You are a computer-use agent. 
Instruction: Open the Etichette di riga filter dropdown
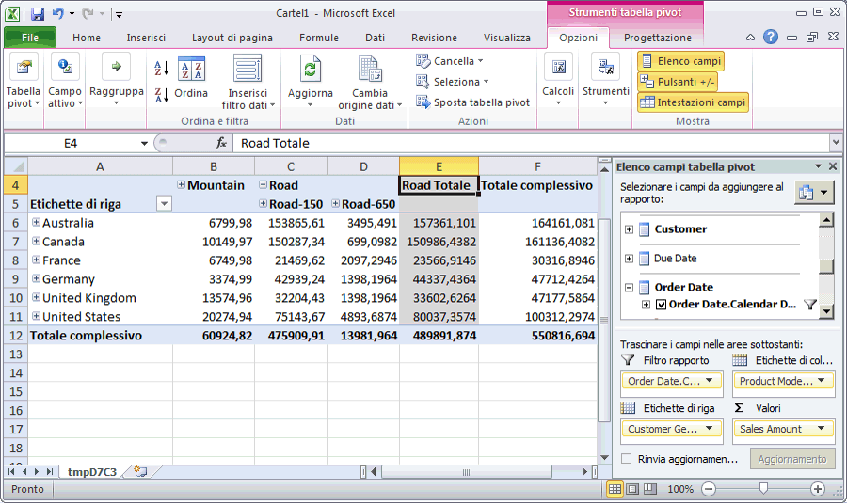[x=164, y=204]
